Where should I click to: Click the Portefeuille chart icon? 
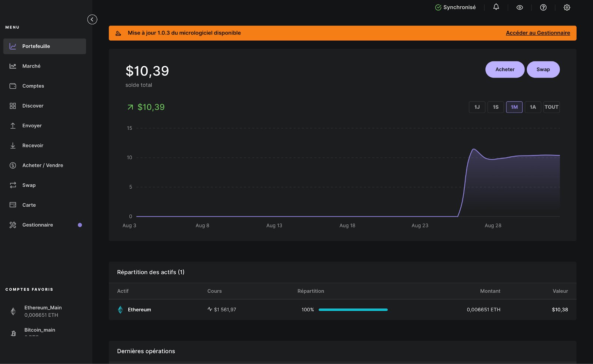tap(13, 46)
